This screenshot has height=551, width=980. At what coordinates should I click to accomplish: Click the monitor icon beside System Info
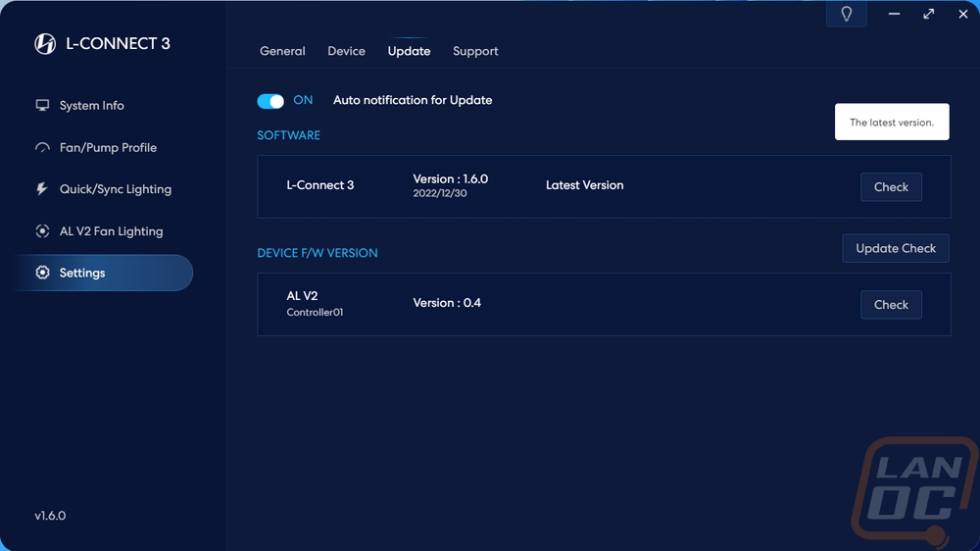pos(42,105)
